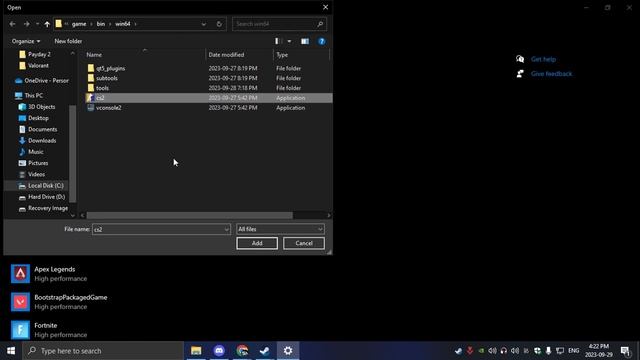Select This PC in navigation pane
The width and height of the screenshot is (640, 360).
[x=33, y=96]
